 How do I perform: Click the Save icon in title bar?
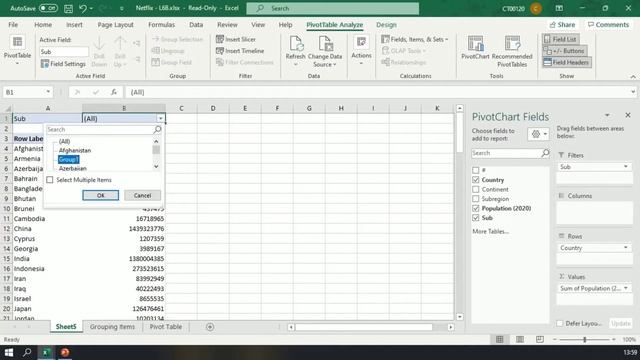(x=68, y=8)
